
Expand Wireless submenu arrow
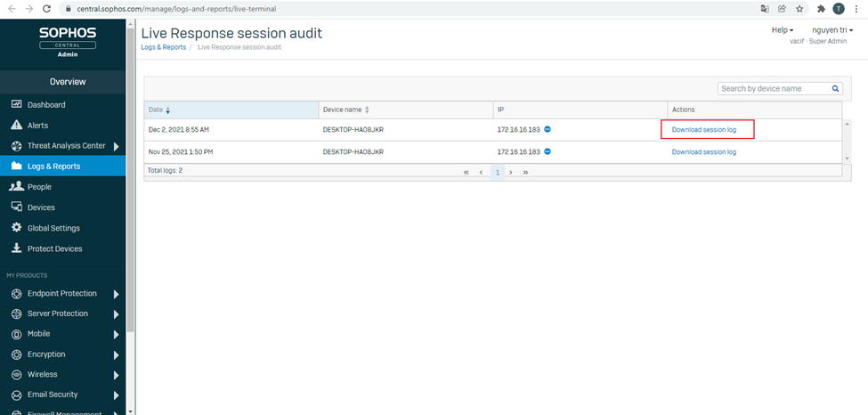coord(117,375)
